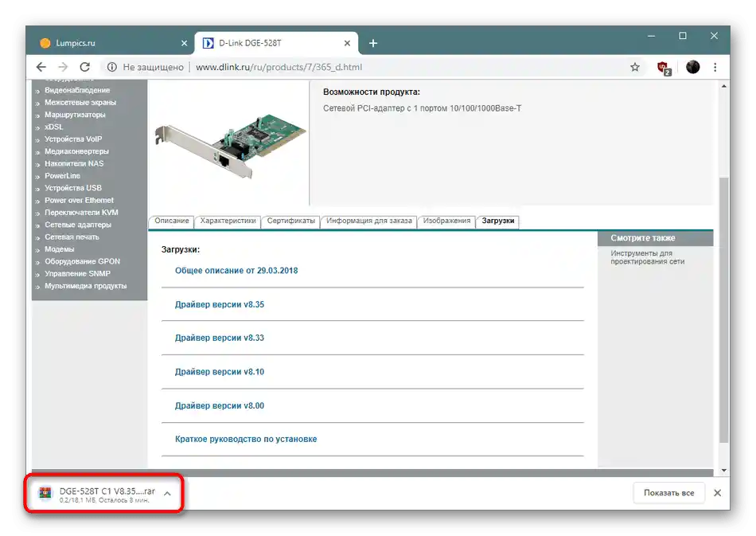Open xDSL sidebar category
The height and width of the screenshot is (536, 756).
[x=54, y=127]
